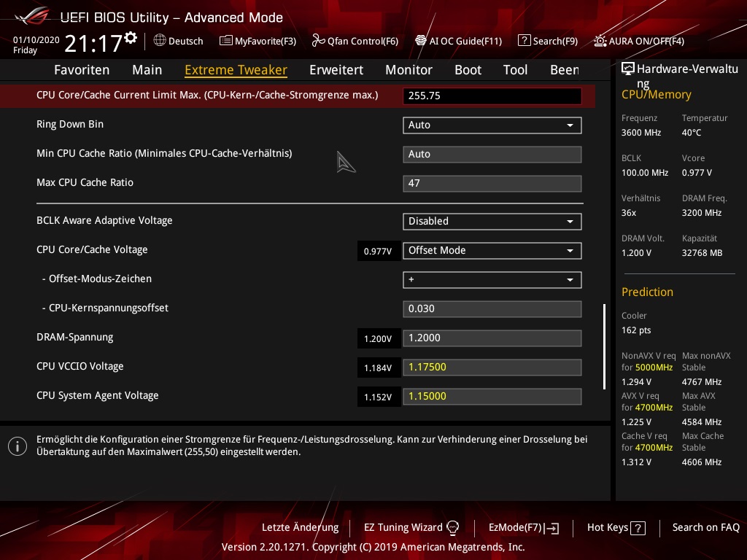This screenshot has height=560, width=747.
Task: Open Qfan Control fan icon
Action: pos(318,41)
